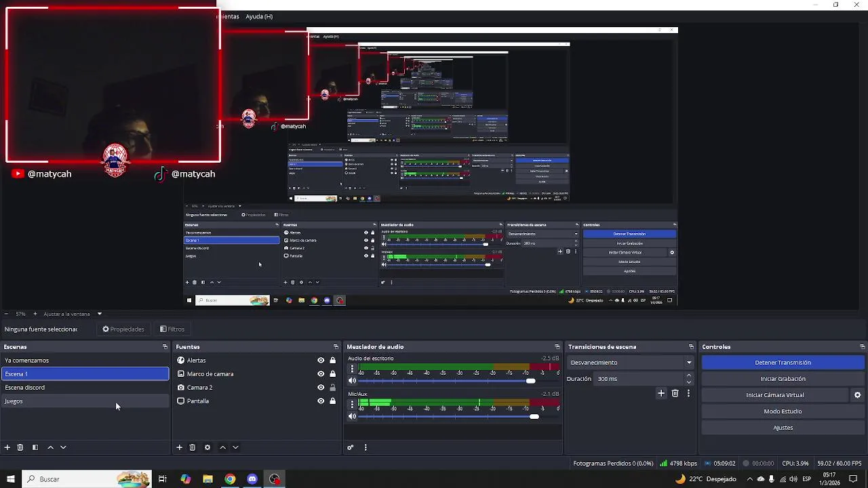This screenshot has height=488, width=868.
Task: Increase transition duration with up arrow
Action: pos(689,375)
